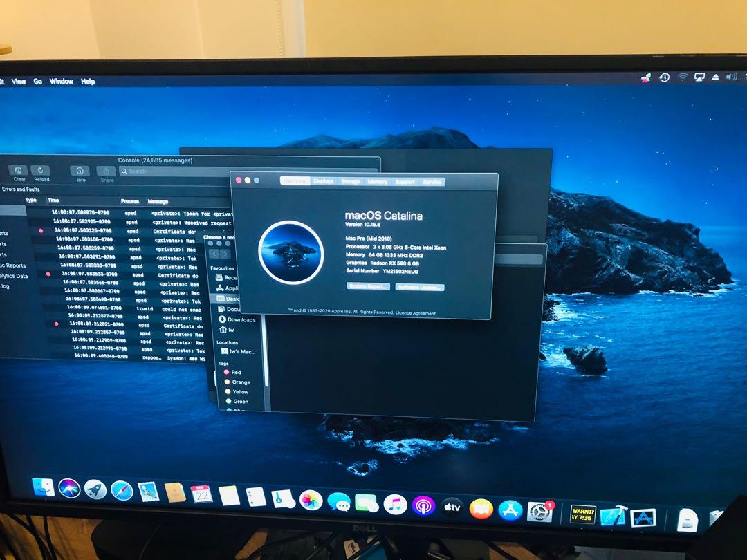Switch to Displays tab in About This Mac
The image size is (747, 560).
tap(324, 181)
